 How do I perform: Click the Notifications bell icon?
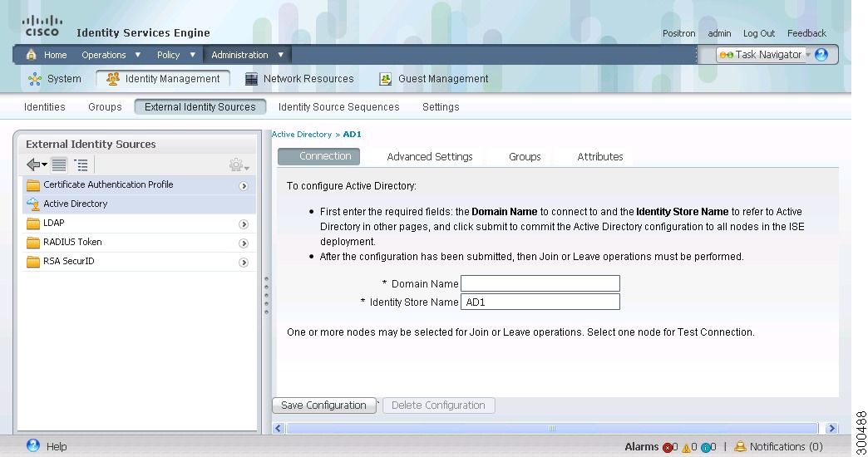(740, 446)
